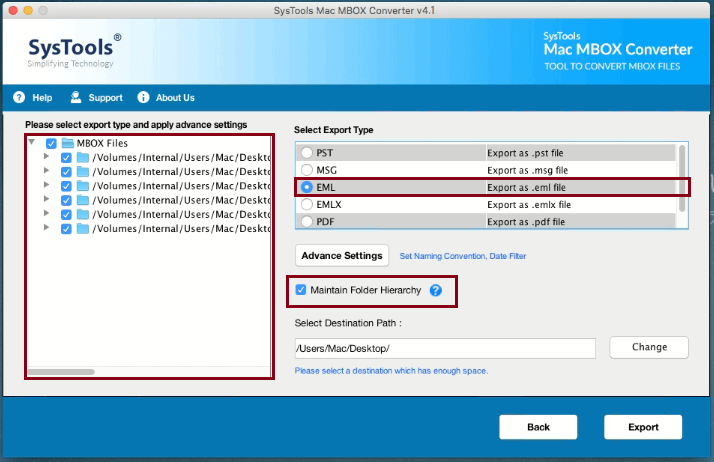Click the Help question mark icon
Viewport: 714px width, 462px height.
(19, 97)
